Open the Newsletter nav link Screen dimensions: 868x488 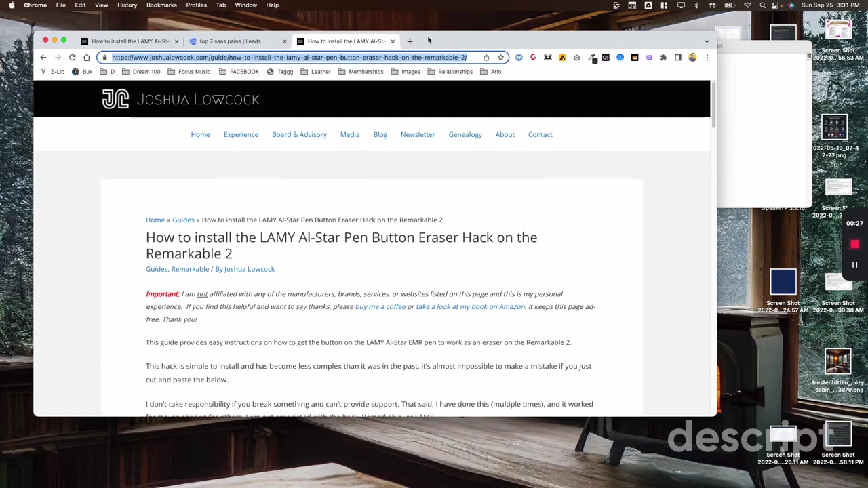tap(418, 134)
